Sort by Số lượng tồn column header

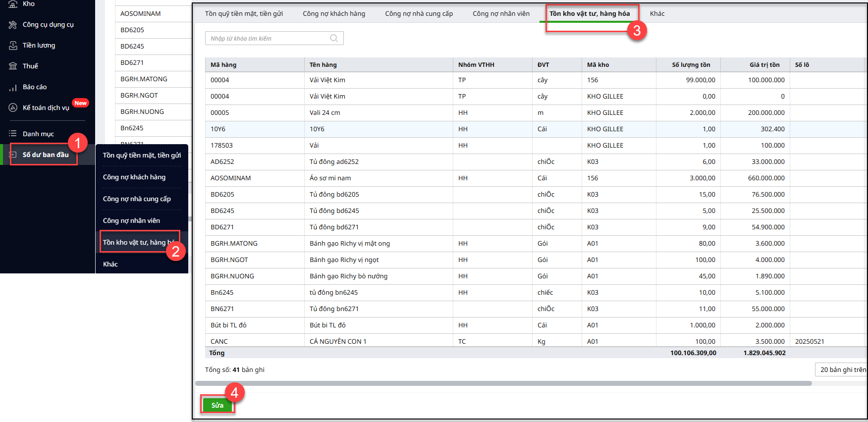(691, 65)
